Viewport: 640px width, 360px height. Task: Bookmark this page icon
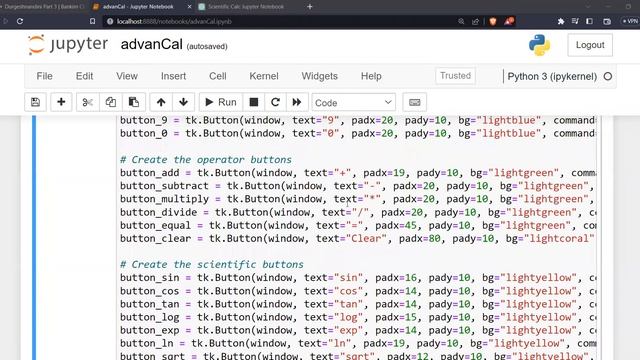click(x=93, y=21)
